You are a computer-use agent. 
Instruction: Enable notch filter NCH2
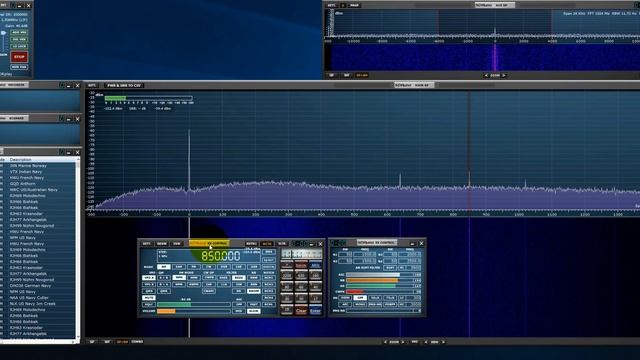coord(269,284)
